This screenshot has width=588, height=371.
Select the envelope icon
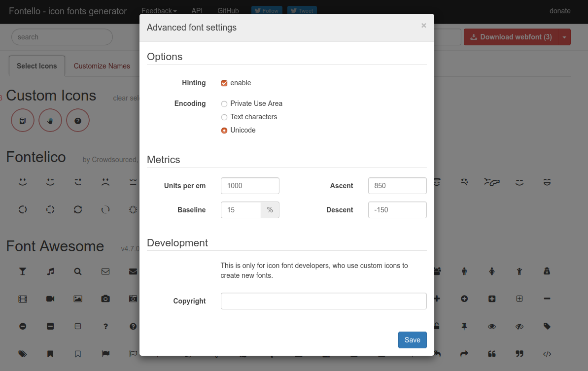(105, 271)
